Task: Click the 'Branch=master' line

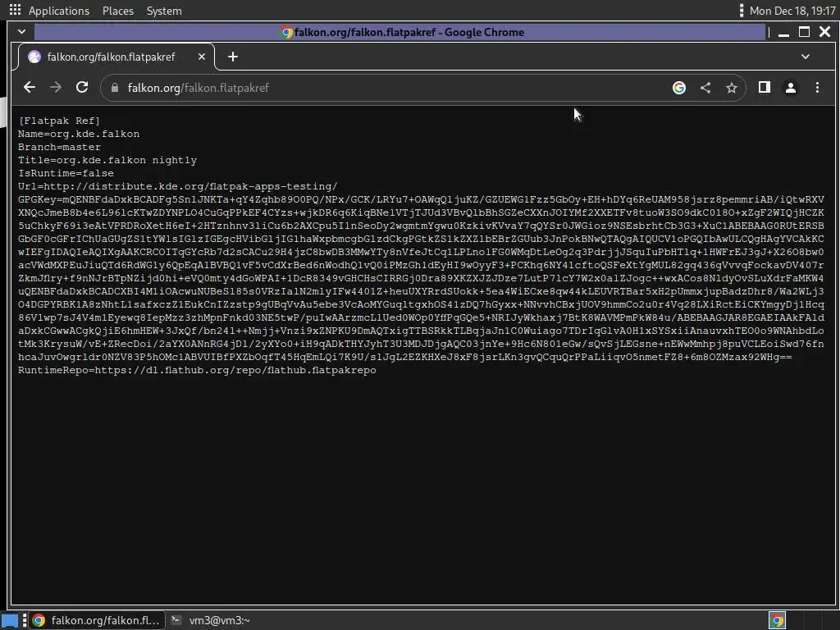Action: click(x=59, y=147)
